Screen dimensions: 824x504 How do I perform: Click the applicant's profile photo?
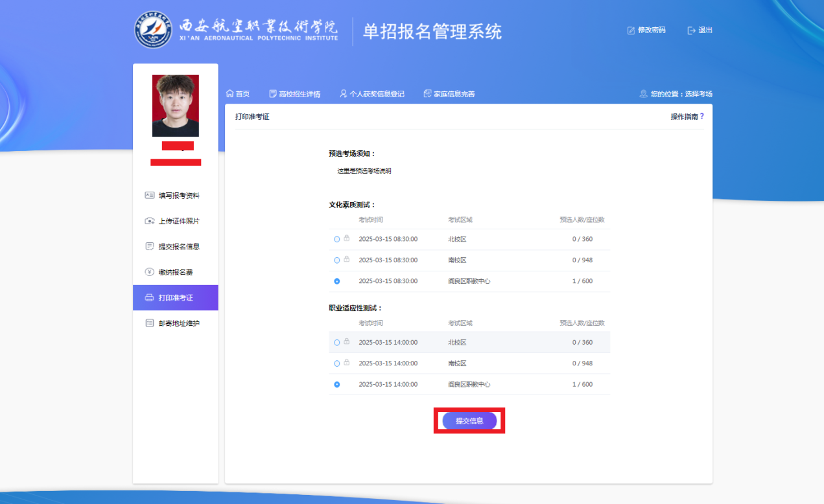[176, 106]
